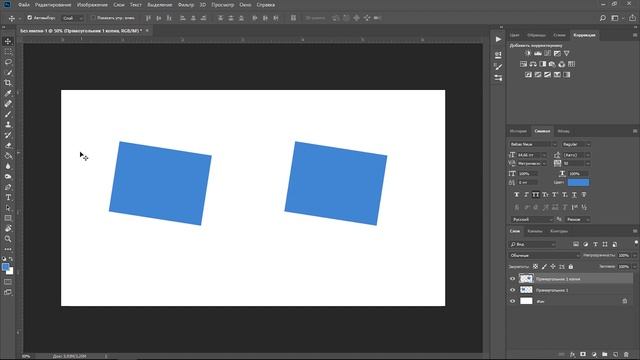Select the left blue rectangle on canvas
640x360 pixels.
coord(160,183)
